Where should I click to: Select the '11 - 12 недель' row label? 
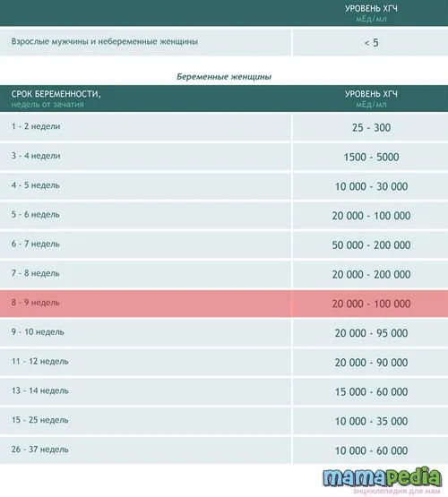(40, 362)
